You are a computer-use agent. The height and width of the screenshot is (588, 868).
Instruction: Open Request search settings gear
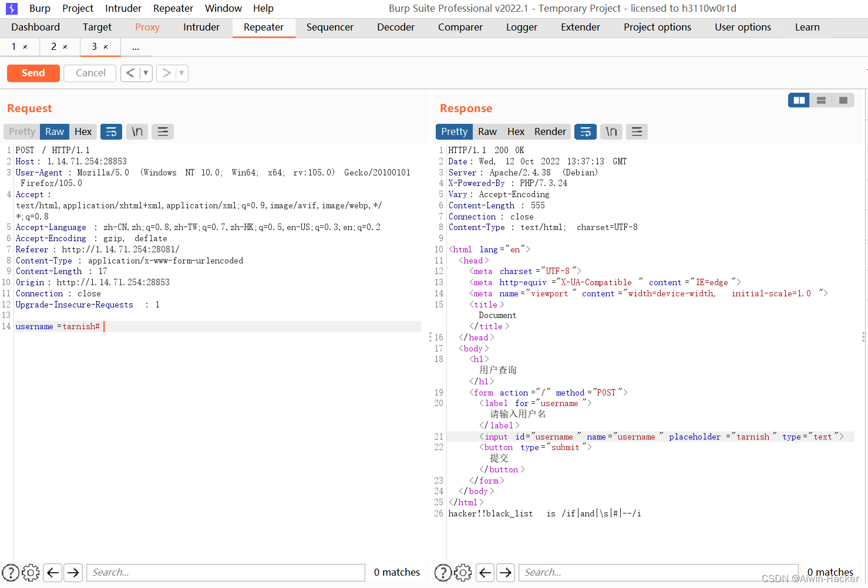click(31, 572)
